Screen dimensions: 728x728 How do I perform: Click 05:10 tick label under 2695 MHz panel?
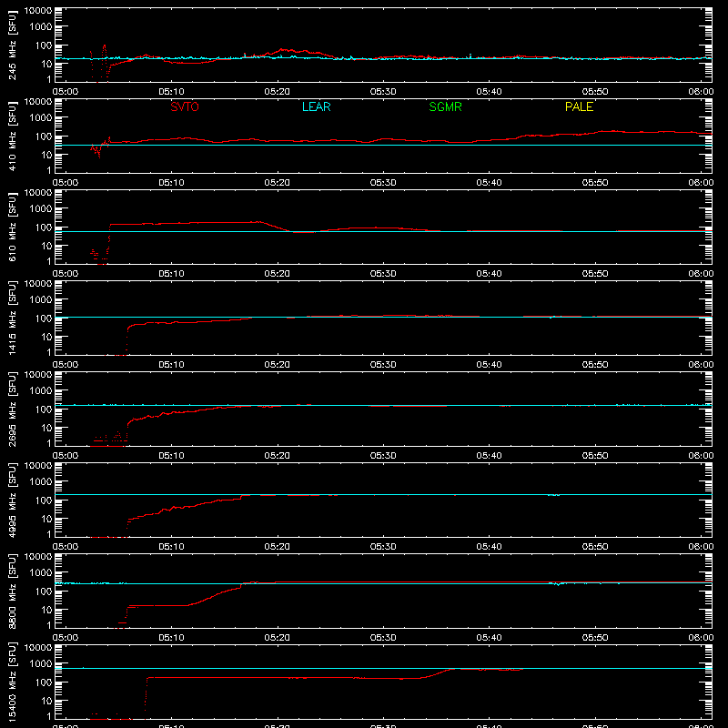[171, 456]
